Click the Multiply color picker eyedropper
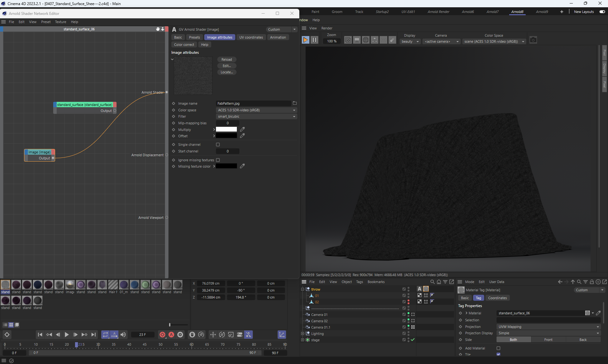Viewport: 608px width, 364px height. 242,129
